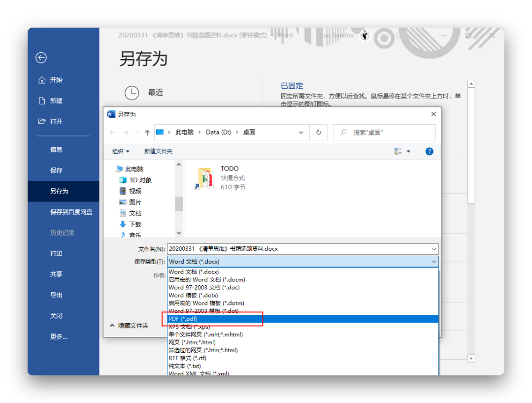Click 新建文件夹 button
532x403 pixels.
[x=159, y=151]
